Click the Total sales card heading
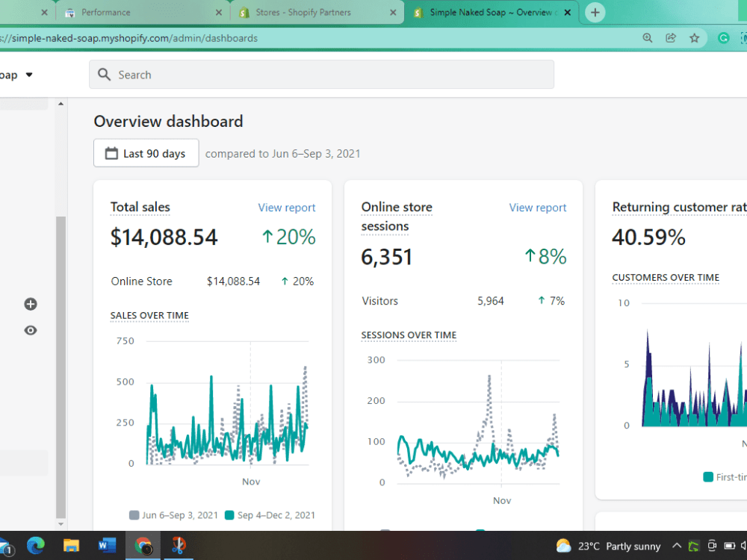The width and height of the screenshot is (747, 560). [140, 207]
